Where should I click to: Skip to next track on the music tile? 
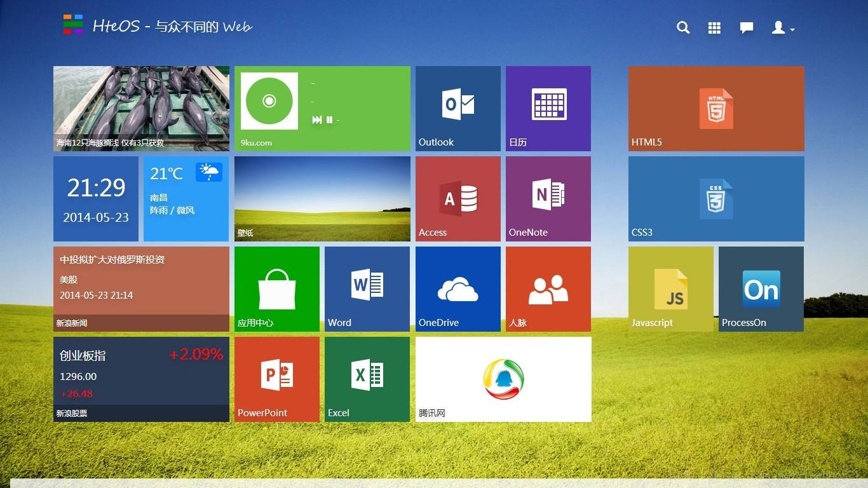tap(316, 119)
